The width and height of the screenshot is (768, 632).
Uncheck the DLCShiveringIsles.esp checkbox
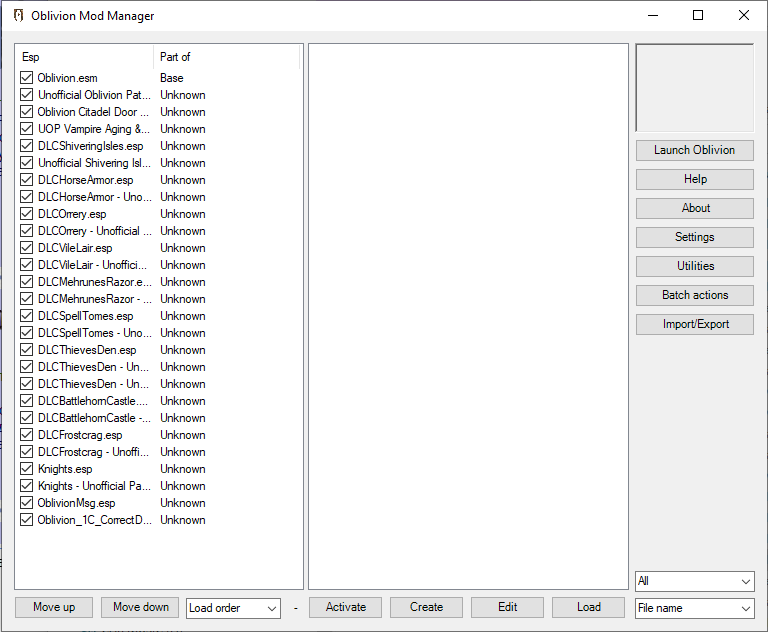pos(26,146)
